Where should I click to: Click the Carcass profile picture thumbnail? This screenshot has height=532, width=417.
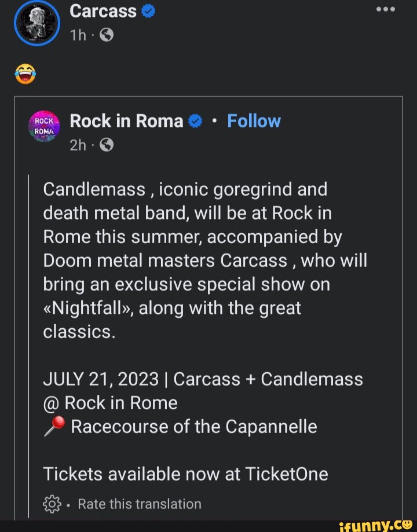pos(37,23)
